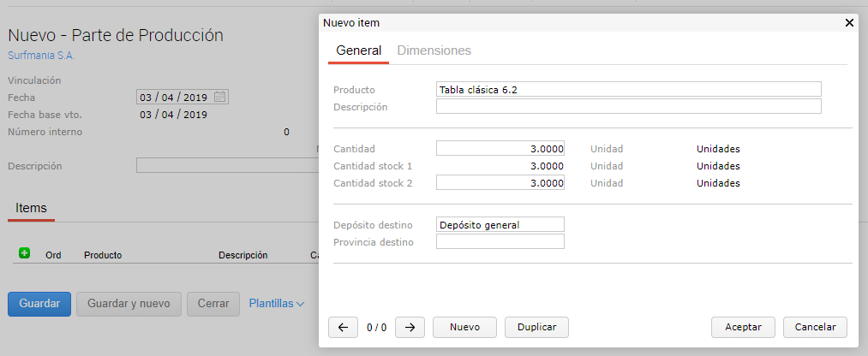This screenshot has height=356, width=868.
Task: Click the Producto input field
Action: click(628, 89)
